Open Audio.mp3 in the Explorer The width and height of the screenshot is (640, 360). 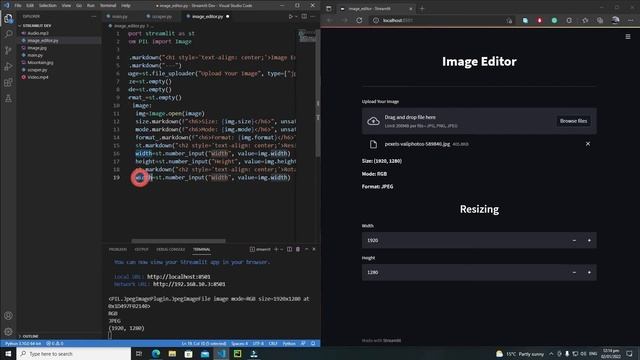tap(38, 33)
